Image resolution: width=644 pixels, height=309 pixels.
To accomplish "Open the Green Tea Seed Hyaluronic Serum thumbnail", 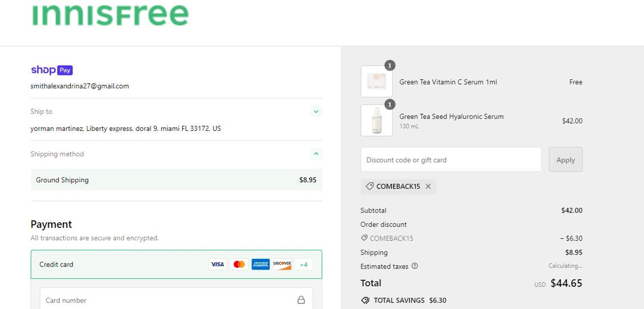I will point(377,121).
